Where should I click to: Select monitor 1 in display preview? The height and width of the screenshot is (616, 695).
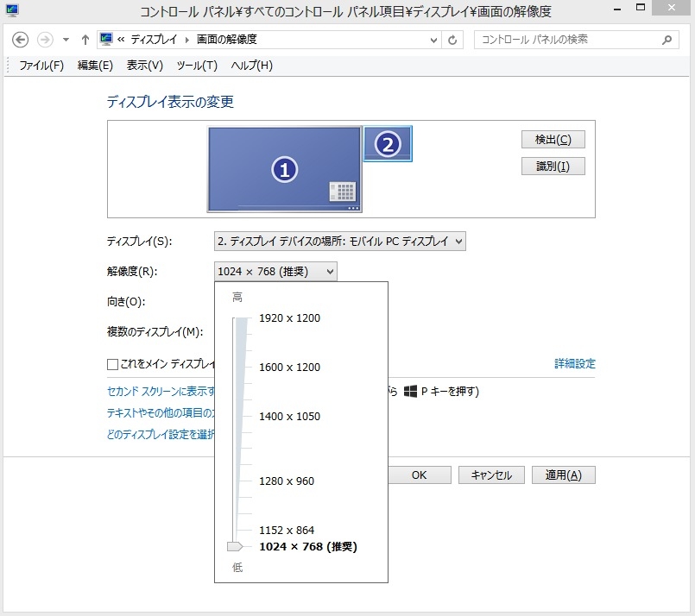285,170
